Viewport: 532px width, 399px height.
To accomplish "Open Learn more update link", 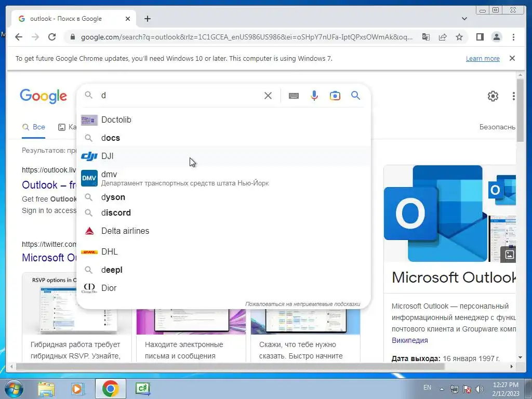I will 483,58.
